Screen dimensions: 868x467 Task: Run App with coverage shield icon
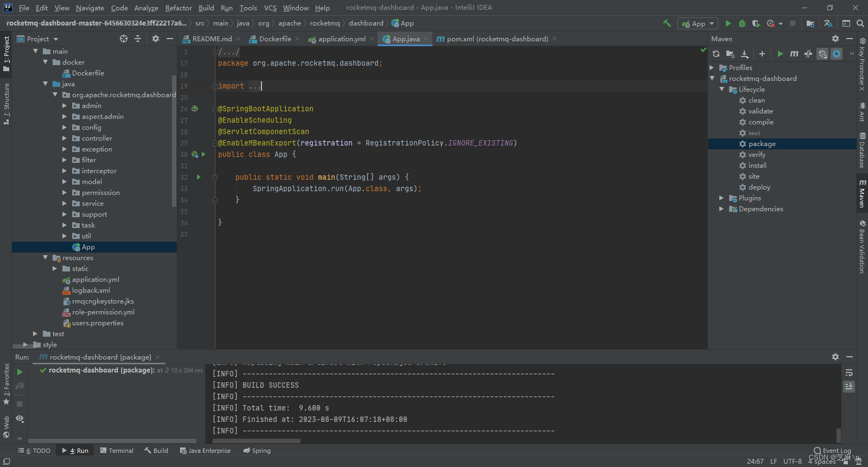(756, 23)
